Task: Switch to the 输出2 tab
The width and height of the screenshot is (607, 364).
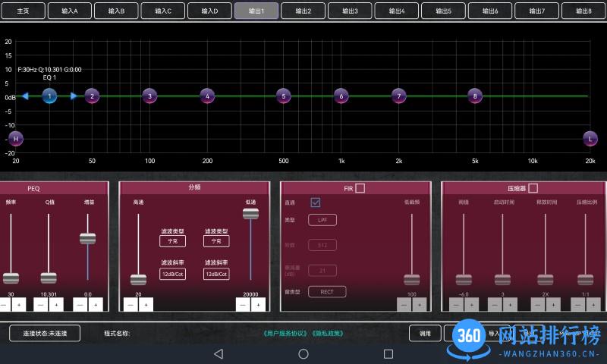Action: [x=303, y=11]
